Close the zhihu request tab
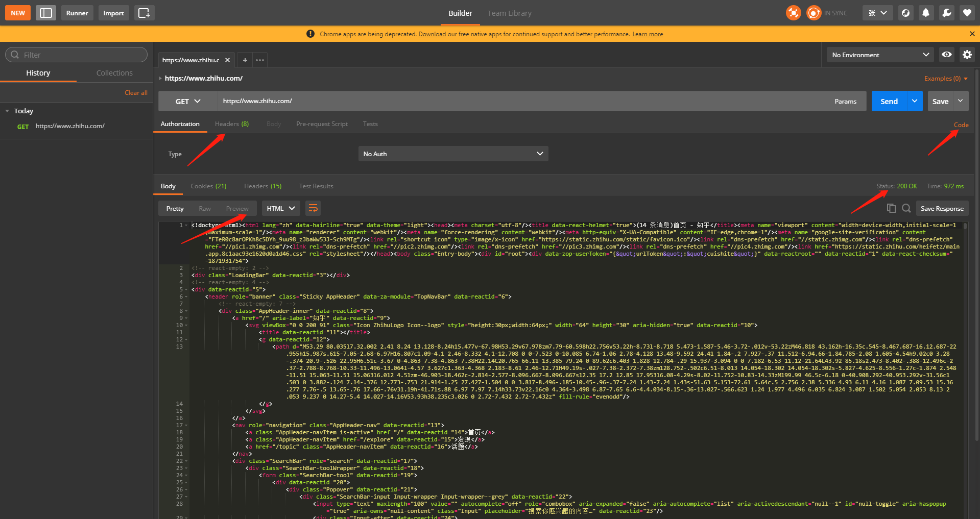This screenshot has width=980, height=519. [227, 60]
